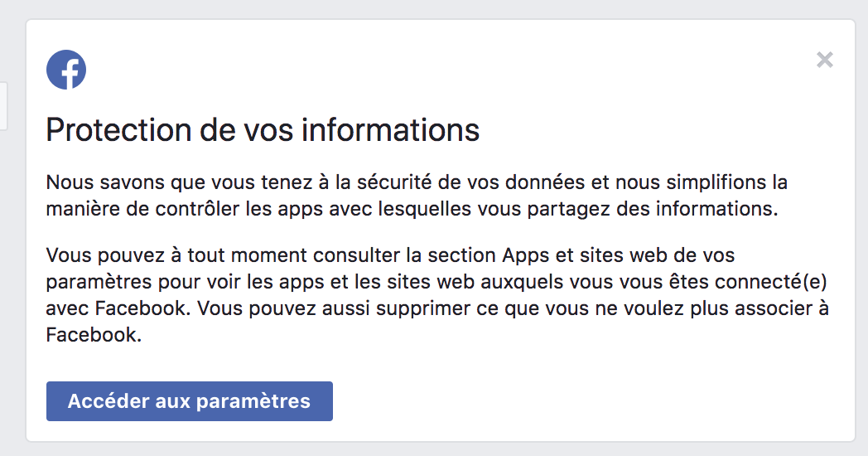Click the word connecté(e) in the text
This screenshot has height=456, width=868.
[x=770, y=282]
